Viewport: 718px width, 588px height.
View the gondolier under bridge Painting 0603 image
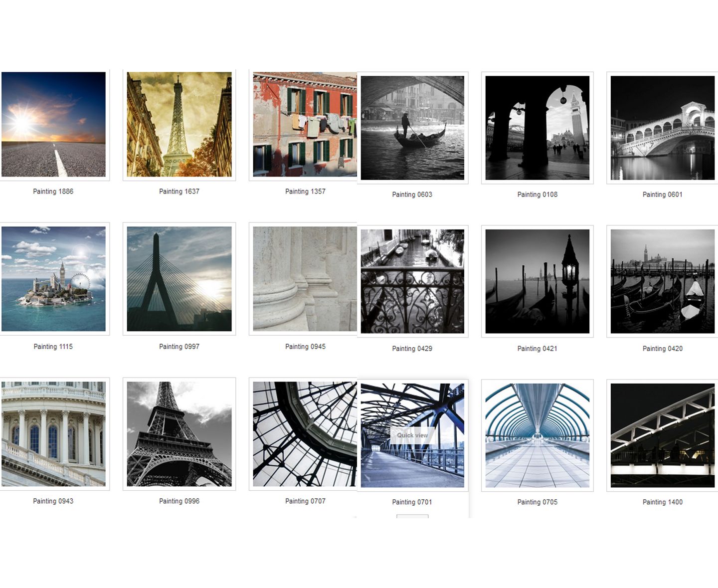tap(412, 128)
